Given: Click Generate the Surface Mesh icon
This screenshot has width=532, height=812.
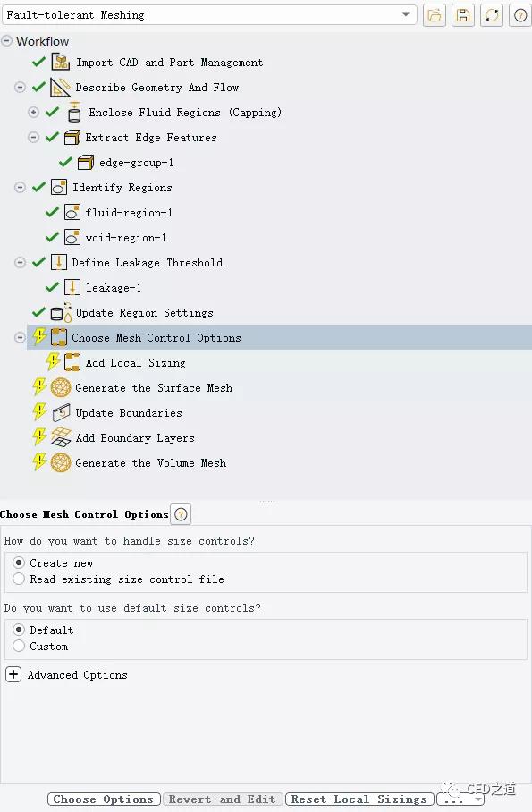Looking at the screenshot, I should coord(61,388).
